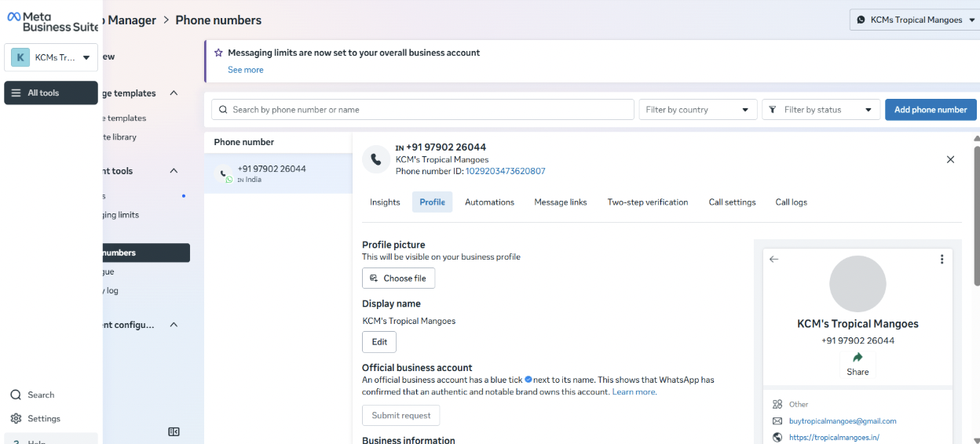Close the phone number details panel
980x444 pixels.
tap(950, 159)
